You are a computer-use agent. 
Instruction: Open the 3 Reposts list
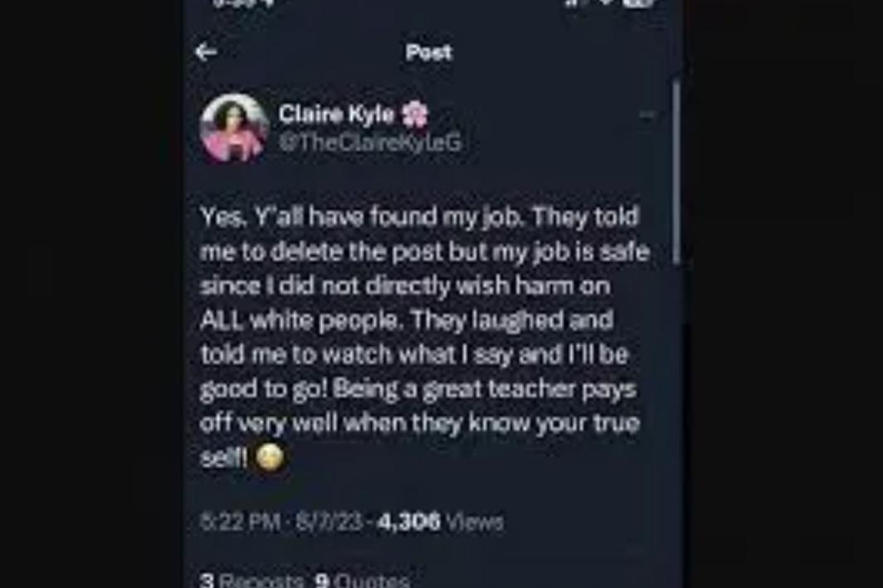click(x=252, y=581)
